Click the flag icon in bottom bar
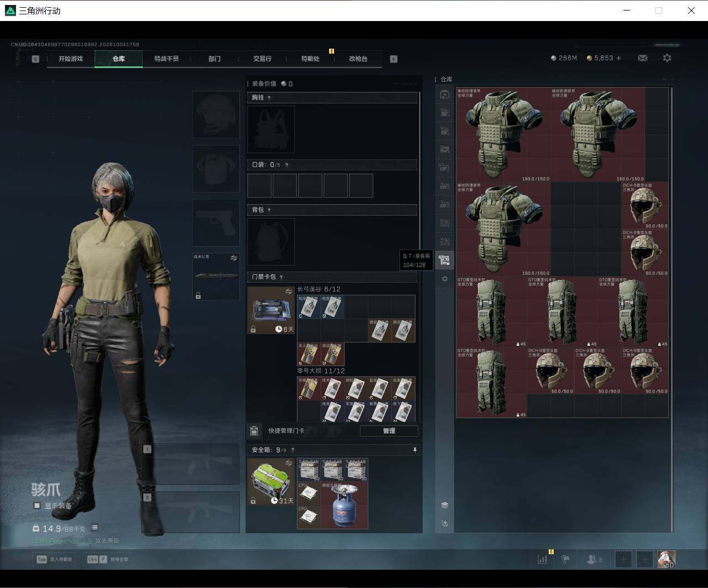Image resolution: width=708 pixels, height=588 pixels. click(x=565, y=559)
